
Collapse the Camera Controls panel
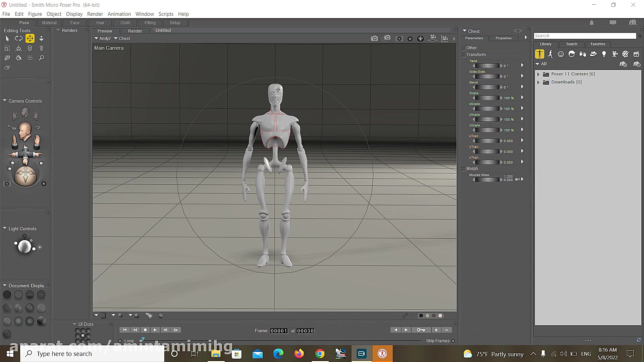5,101
